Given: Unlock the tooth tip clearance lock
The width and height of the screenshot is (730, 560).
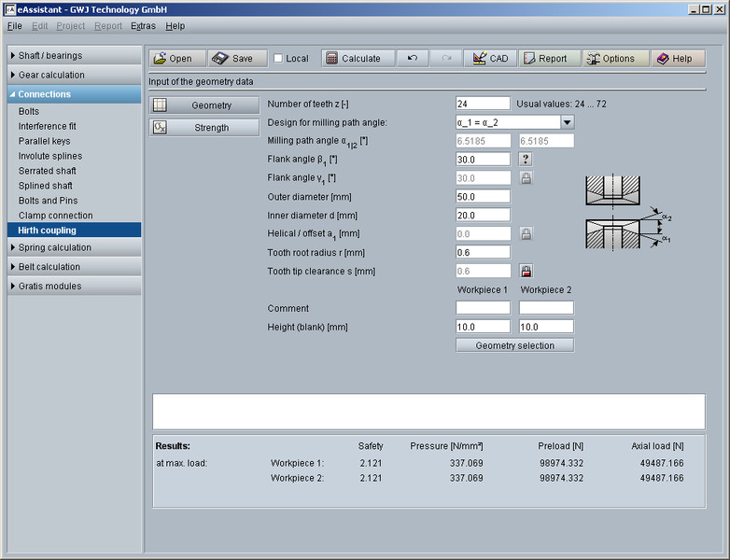Looking at the screenshot, I should 526,272.
